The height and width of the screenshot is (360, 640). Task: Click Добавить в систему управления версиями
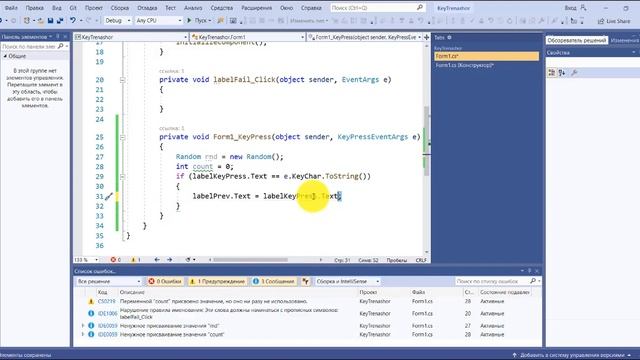click(572, 355)
